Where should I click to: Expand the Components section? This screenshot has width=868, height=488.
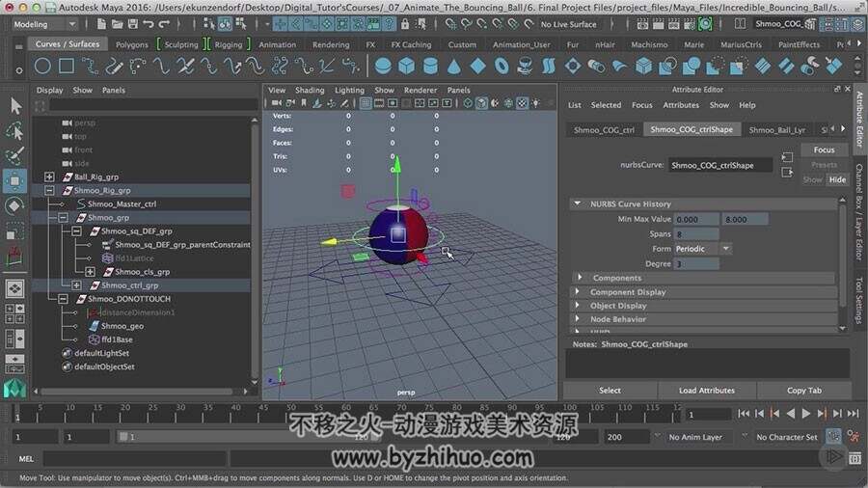[581, 277]
